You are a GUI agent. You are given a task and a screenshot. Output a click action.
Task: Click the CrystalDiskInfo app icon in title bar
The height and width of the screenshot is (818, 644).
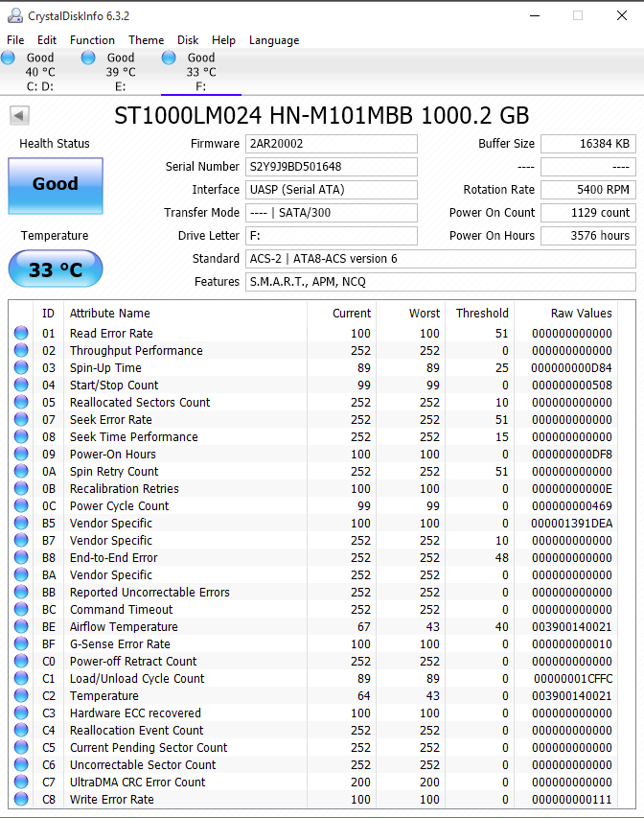[x=15, y=15]
